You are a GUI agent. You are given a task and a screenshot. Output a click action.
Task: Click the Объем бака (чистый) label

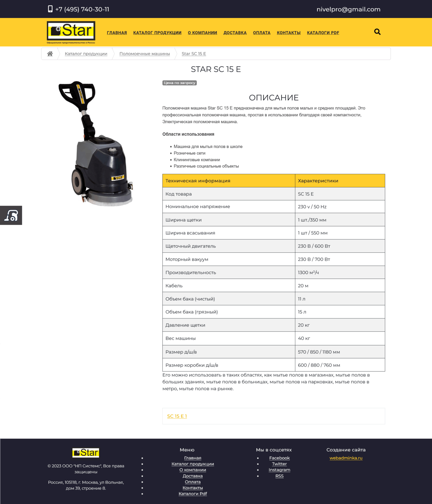[x=190, y=299]
